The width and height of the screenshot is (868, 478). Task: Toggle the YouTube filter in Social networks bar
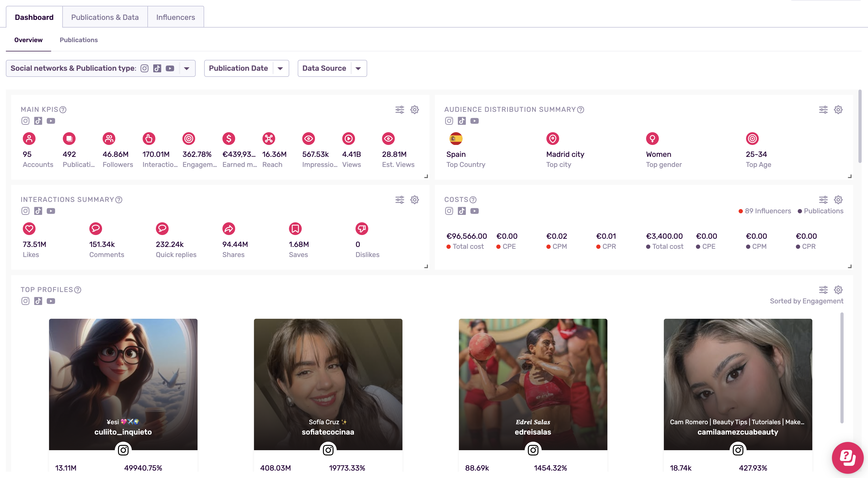tap(170, 68)
